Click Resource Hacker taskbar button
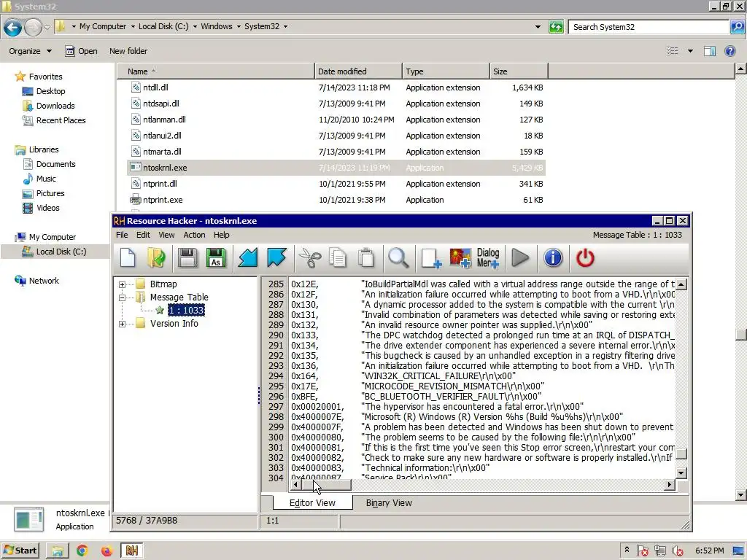 [x=132, y=551]
